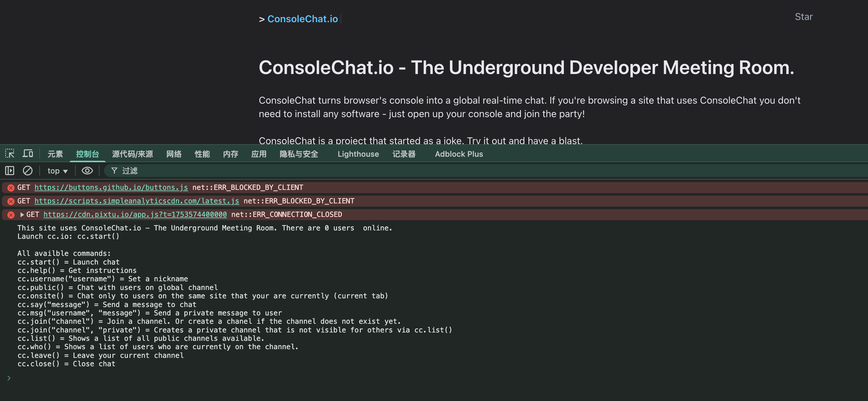The image size is (868, 401).
Task: Open the 性能 tab
Action: point(202,154)
